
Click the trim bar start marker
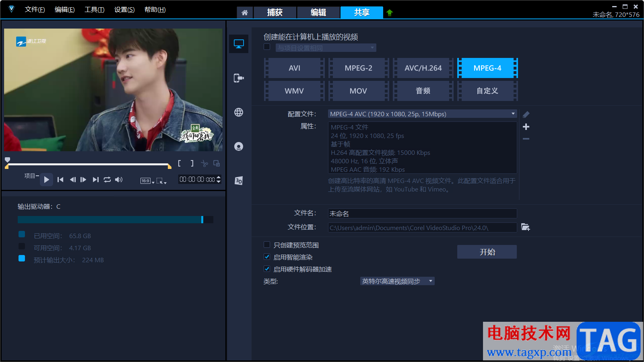click(x=6, y=166)
